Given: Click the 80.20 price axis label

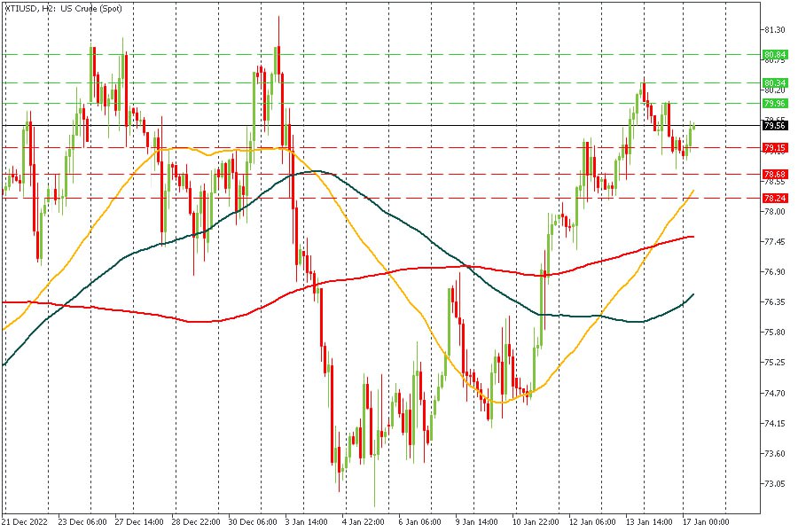Looking at the screenshot, I should pos(775,90).
